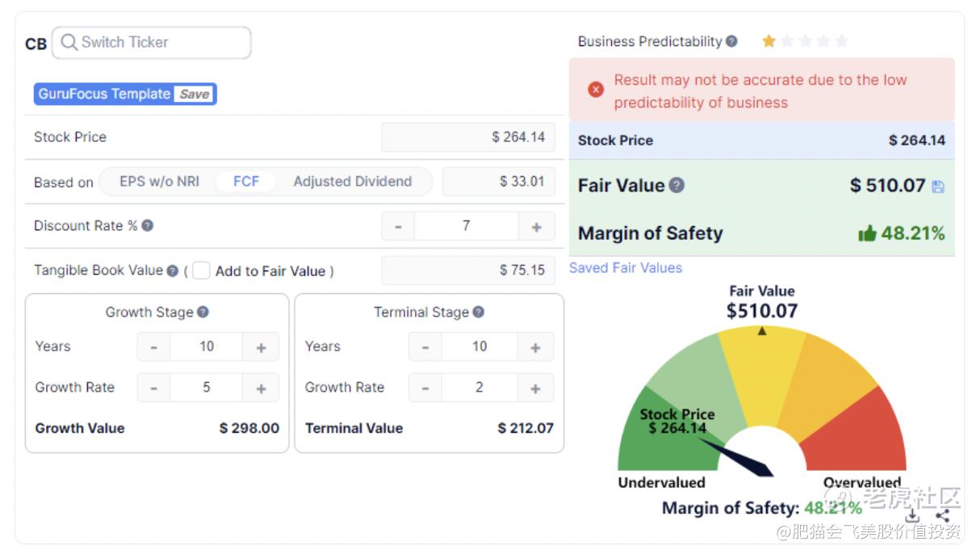980x554 pixels.
Task: Click the Discount Rate help icon
Action: pos(148,226)
